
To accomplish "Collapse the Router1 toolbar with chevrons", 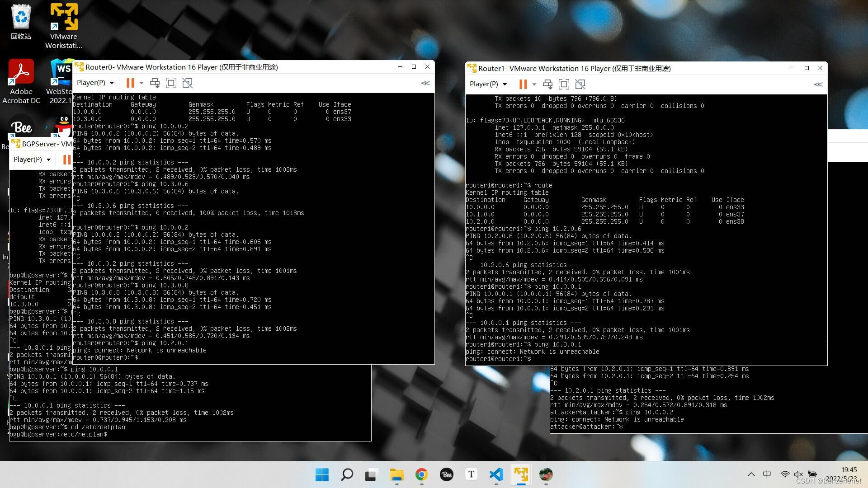I will point(818,84).
